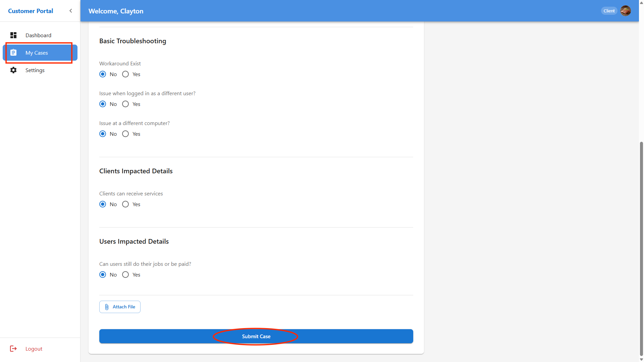Click the Logout arrow icon

pyautogui.click(x=13, y=349)
